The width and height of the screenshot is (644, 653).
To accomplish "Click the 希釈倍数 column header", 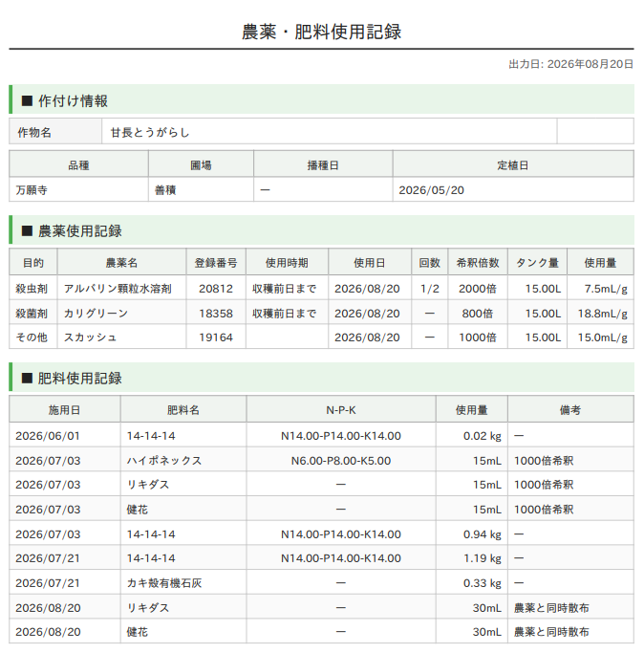I will pyautogui.click(x=478, y=262).
